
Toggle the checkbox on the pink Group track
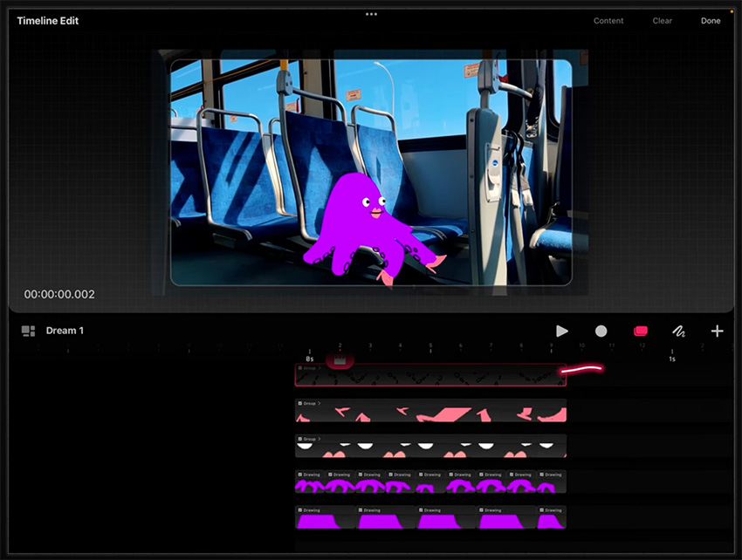[300, 404]
